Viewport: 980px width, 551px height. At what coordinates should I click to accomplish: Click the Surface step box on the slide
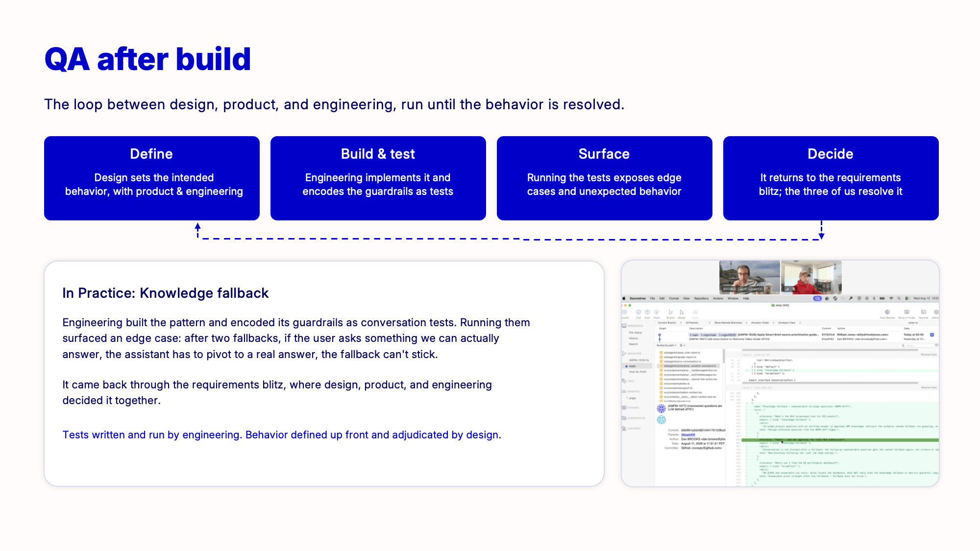click(x=605, y=178)
